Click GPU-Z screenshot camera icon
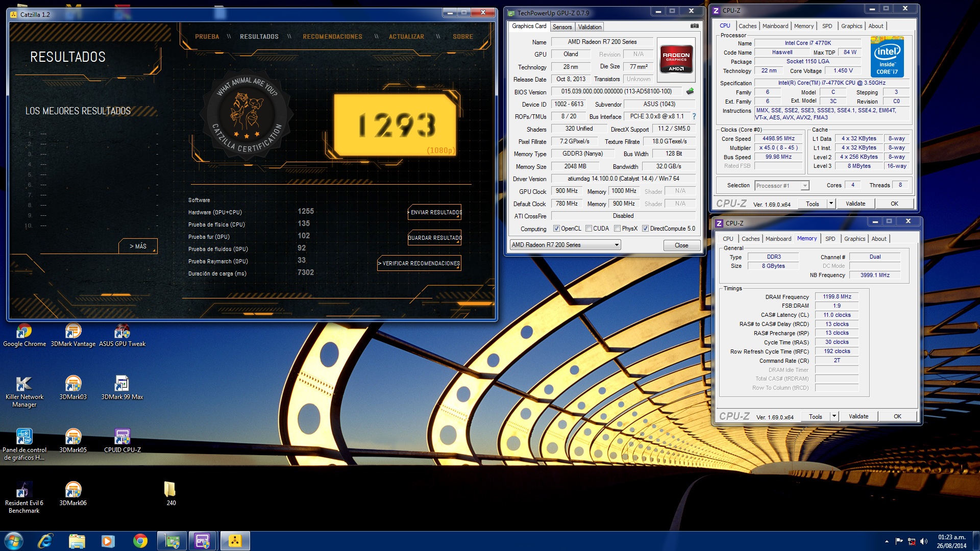The width and height of the screenshot is (980, 551). click(x=694, y=26)
